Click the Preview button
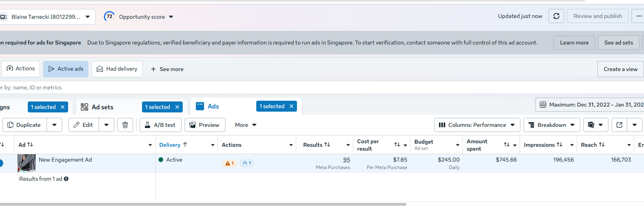Image resolution: width=644 pixels, height=210 pixels. [205, 125]
